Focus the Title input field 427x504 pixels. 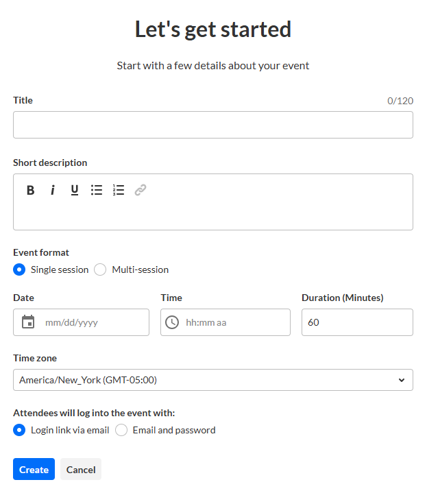(213, 125)
